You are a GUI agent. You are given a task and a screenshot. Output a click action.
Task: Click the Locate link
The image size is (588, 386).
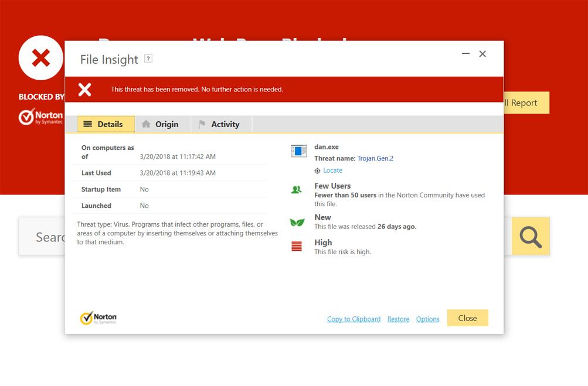click(332, 170)
